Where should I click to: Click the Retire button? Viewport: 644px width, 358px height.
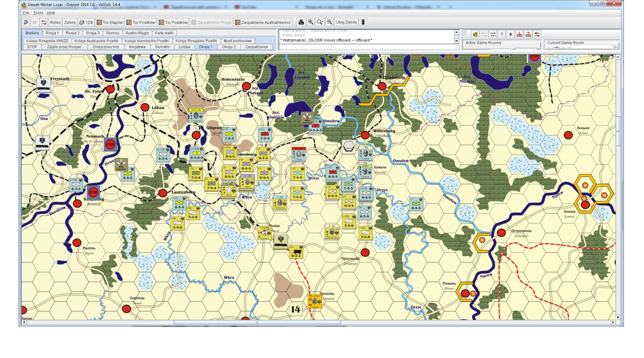(x=55, y=22)
